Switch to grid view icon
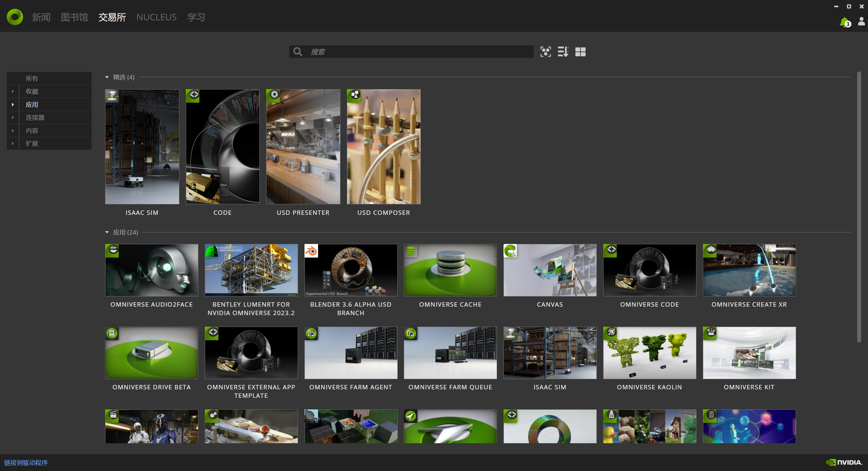This screenshot has height=471, width=868. tap(580, 52)
